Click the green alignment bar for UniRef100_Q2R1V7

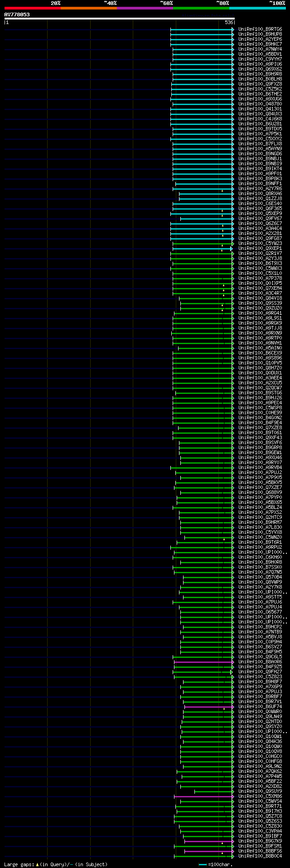[202, 254]
